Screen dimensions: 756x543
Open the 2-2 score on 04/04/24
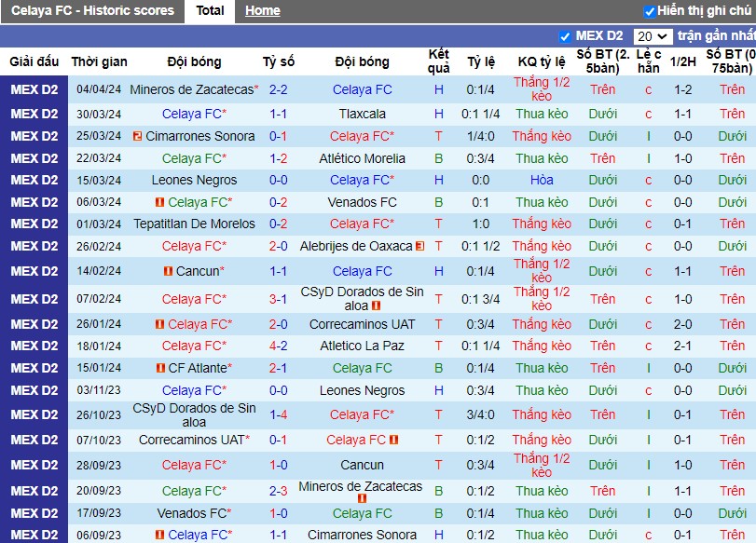(x=278, y=89)
